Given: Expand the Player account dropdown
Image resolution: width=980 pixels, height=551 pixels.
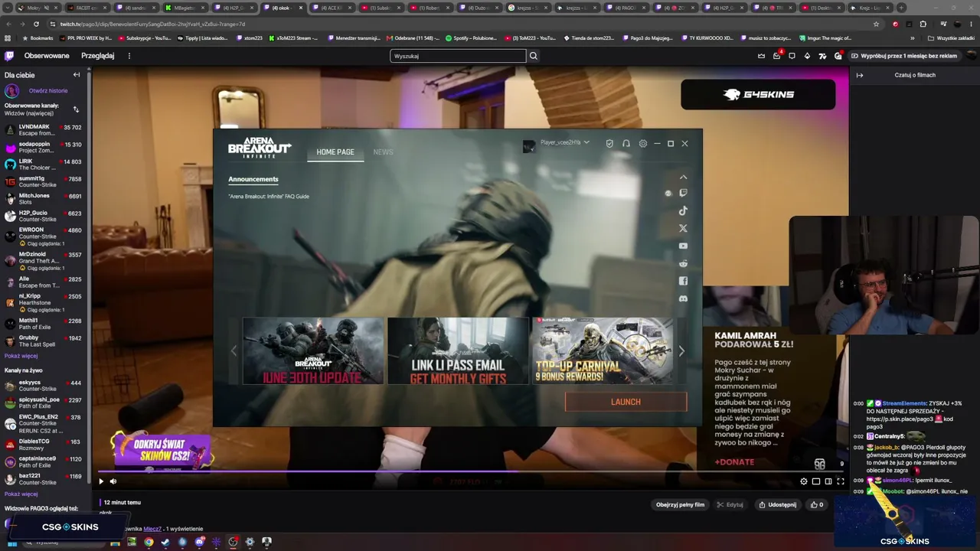Looking at the screenshot, I should point(586,142).
